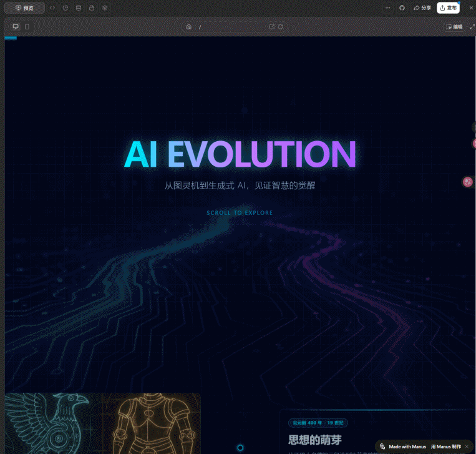Reload the preview page

tap(281, 27)
